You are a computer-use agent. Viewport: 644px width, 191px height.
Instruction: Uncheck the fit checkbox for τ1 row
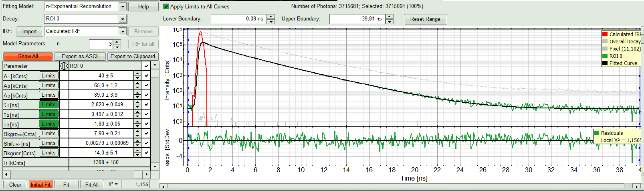pos(147,104)
